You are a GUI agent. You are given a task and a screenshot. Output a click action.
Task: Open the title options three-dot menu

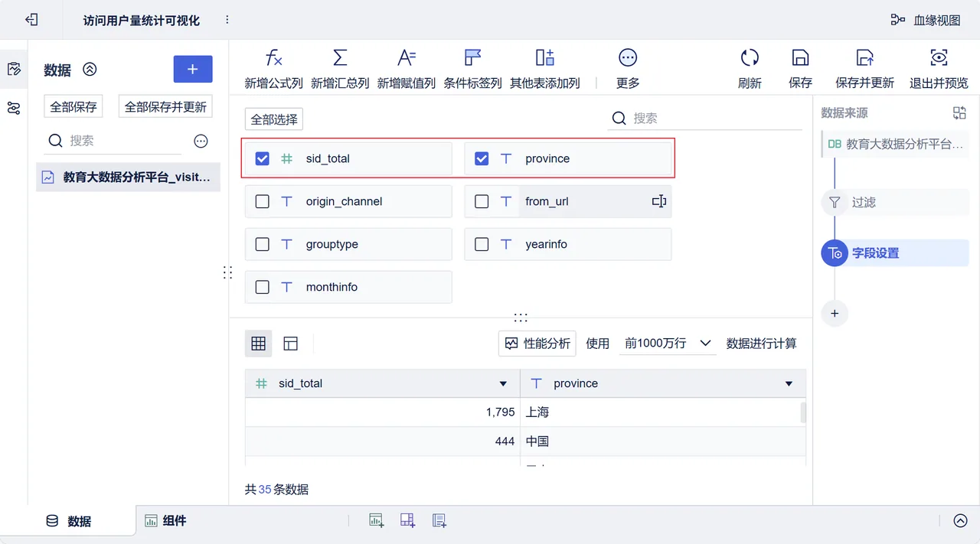227,20
